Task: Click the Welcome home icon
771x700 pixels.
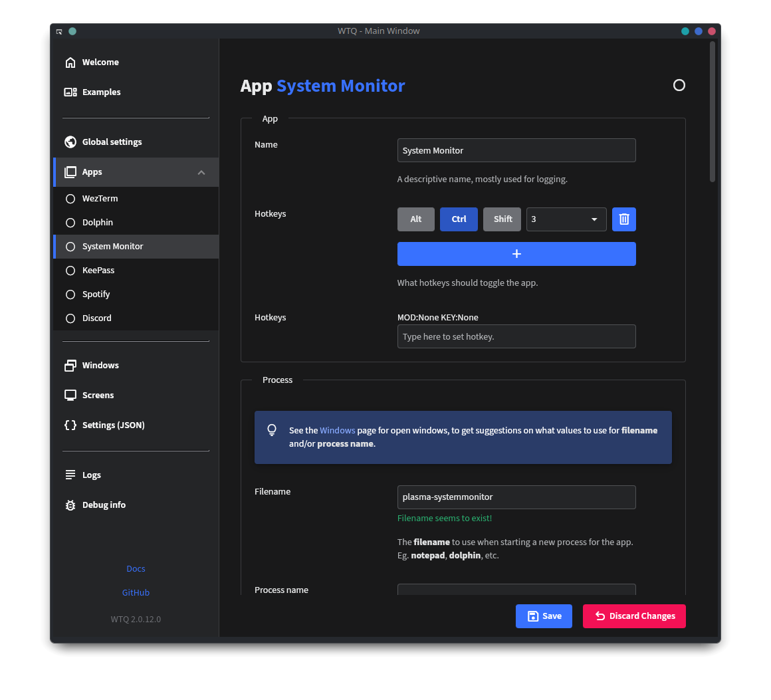Action: pos(70,62)
